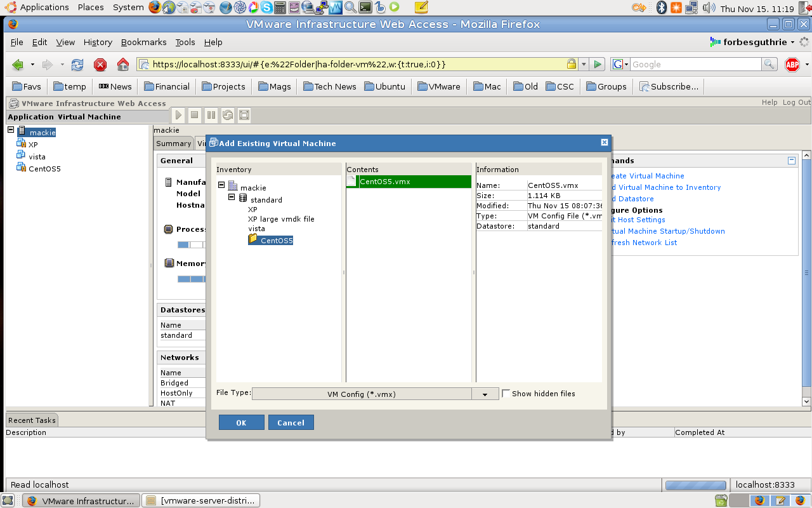Click the main page scrollbar down arrow
812x508 pixels.
pyautogui.click(x=806, y=401)
